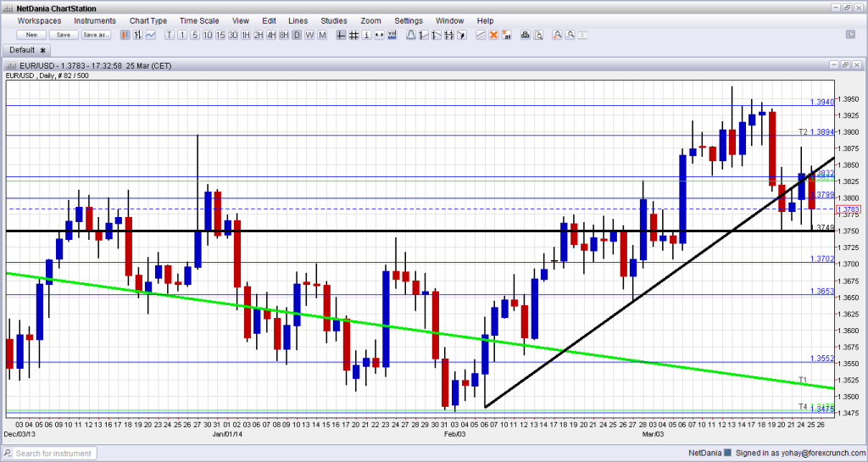The height and width of the screenshot is (462, 868).
Task: Activate the crosshair cursor tool
Action: [340, 35]
